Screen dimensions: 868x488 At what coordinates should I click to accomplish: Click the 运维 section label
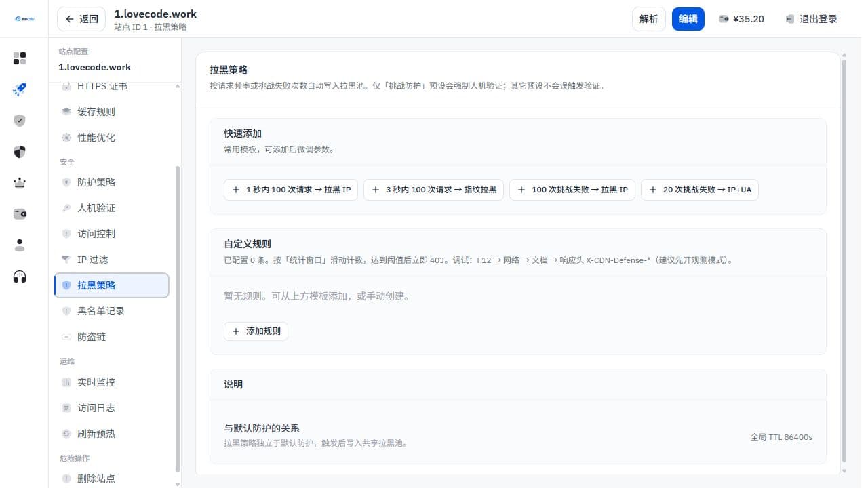click(x=67, y=361)
